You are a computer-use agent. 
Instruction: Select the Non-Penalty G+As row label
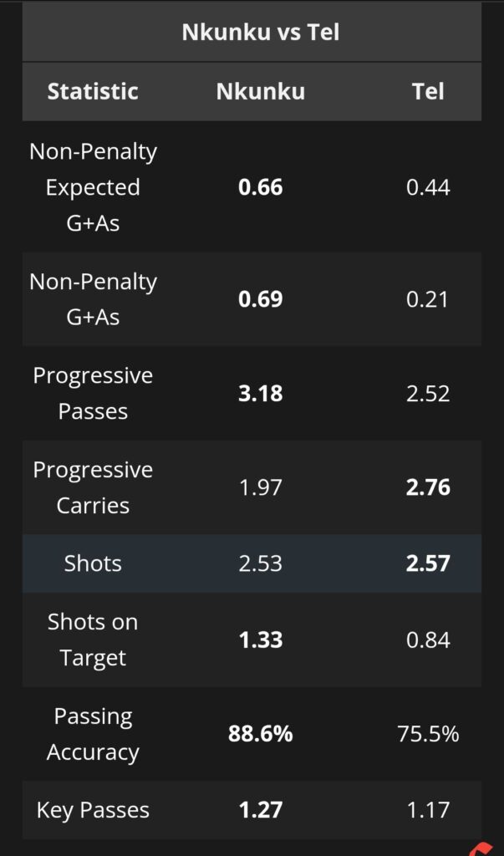[x=93, y=299]
